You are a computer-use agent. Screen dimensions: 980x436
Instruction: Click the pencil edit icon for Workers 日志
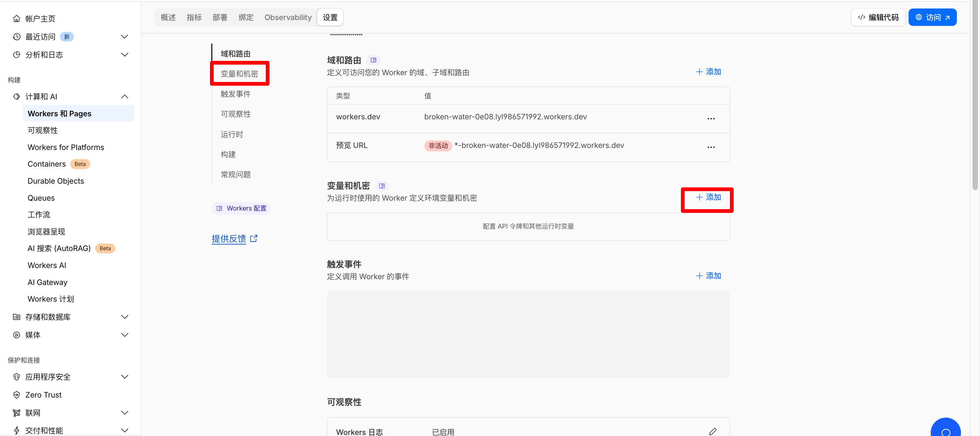point(713,431)
